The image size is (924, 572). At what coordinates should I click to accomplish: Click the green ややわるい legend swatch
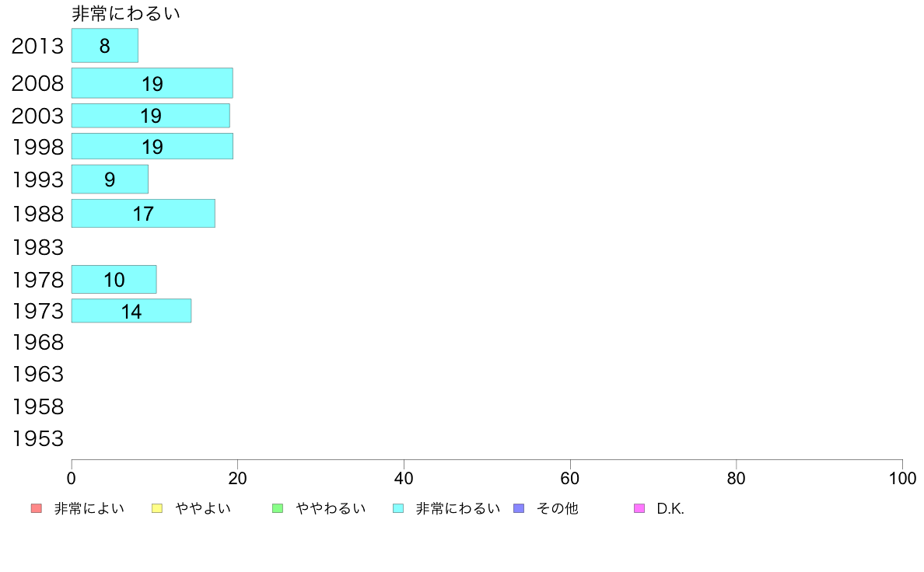tap(278, 508)
